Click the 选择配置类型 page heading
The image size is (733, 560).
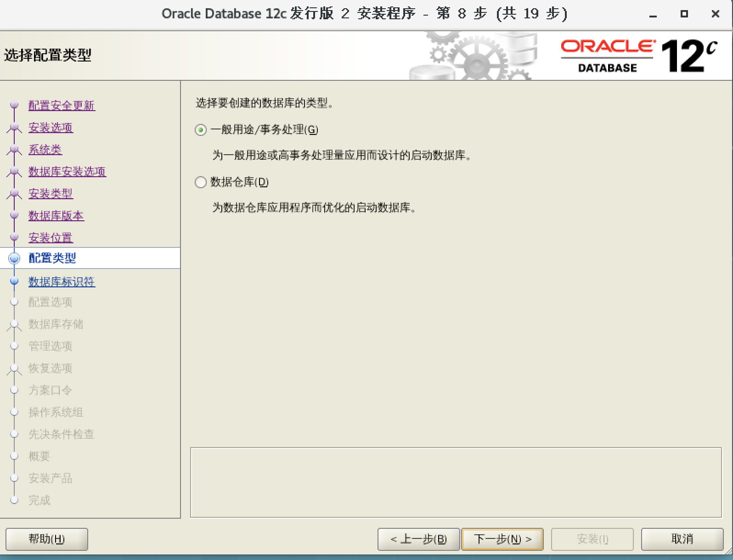(x=48, y=55)
